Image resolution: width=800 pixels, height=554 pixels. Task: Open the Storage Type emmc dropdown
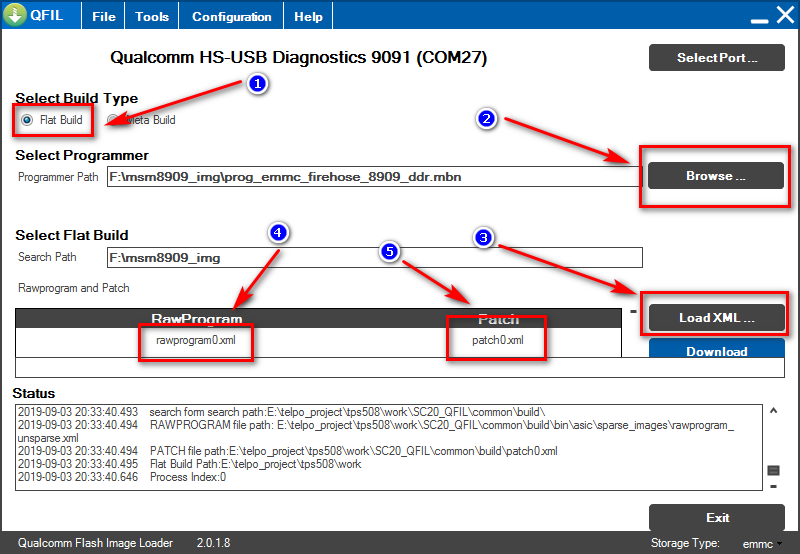[762, 544]
